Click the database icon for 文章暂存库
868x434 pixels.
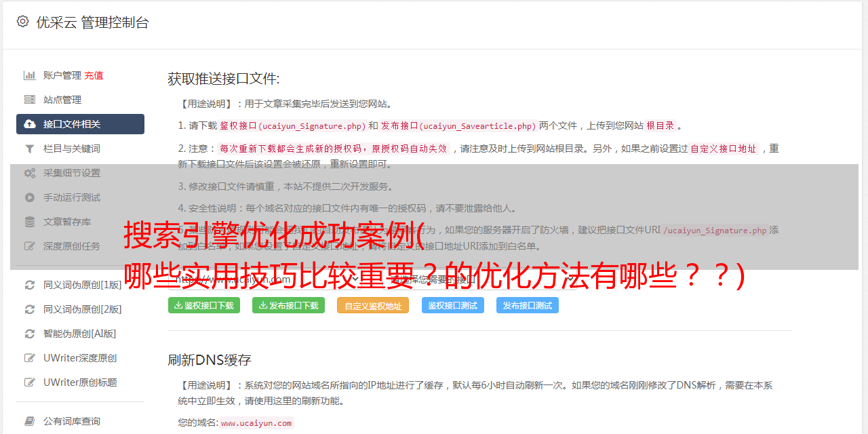[x=30, y=222]
